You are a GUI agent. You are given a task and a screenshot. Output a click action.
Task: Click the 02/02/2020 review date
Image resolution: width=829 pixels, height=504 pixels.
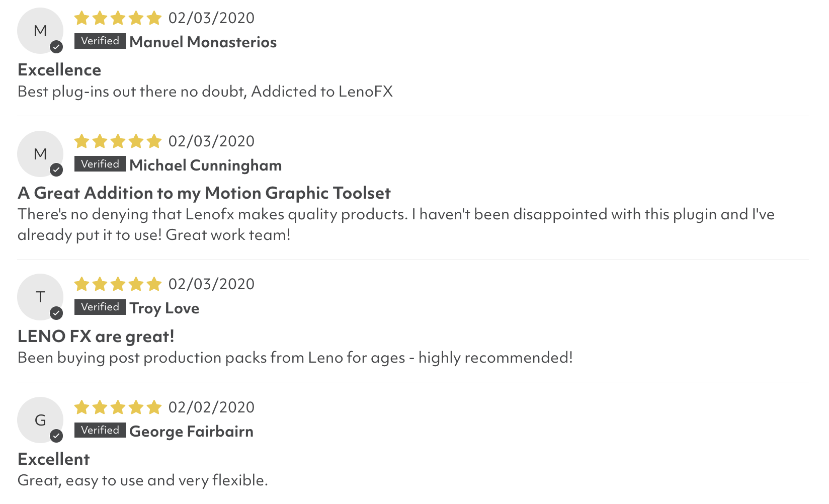(211, 407)
